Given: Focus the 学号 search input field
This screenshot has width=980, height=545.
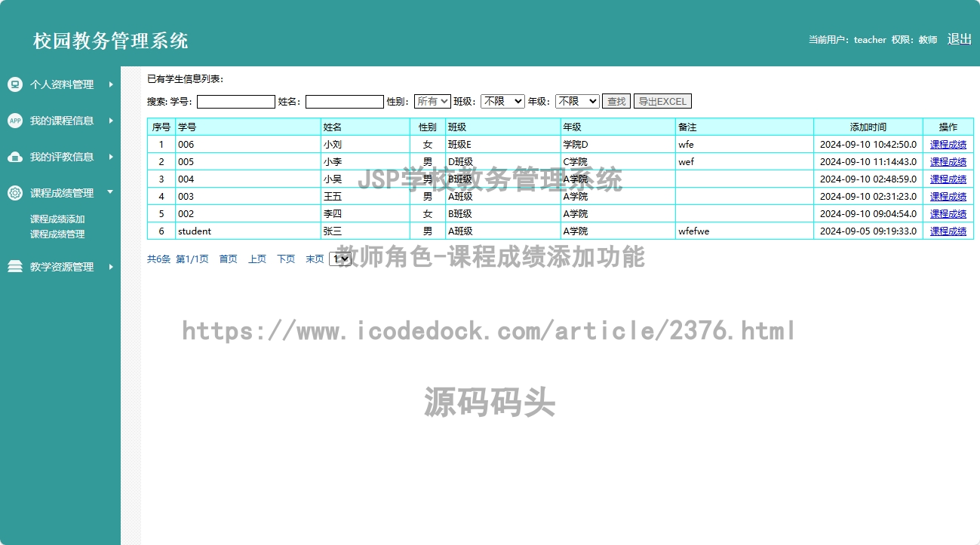Looking at the screenshot, I should (236, 101).
